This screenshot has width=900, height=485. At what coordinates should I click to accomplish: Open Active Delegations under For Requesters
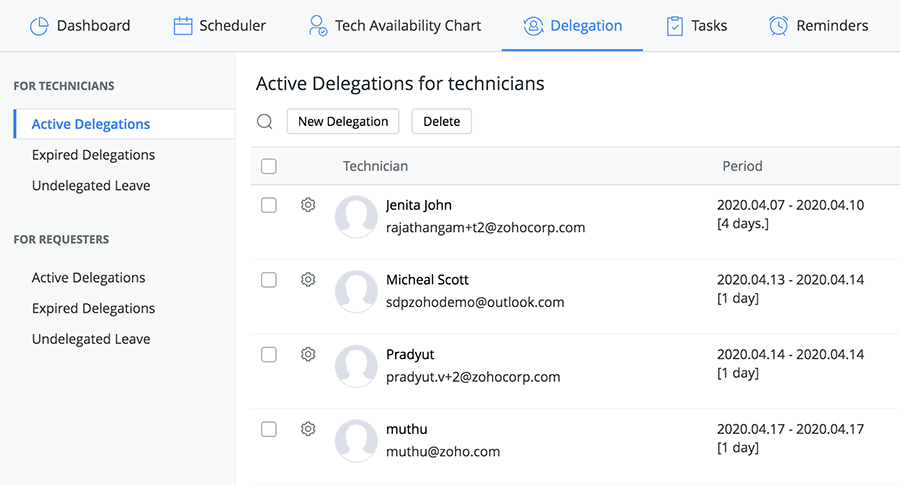click(x=88, y=278)
